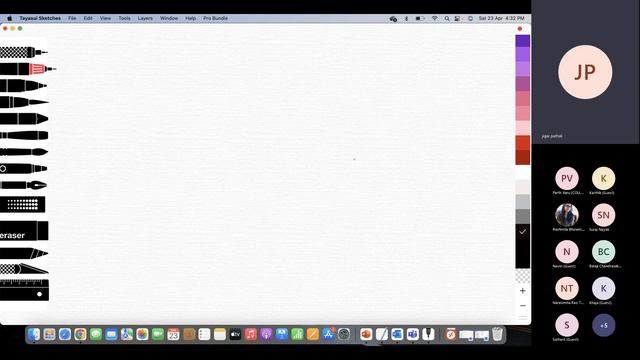The image size is (640, 360).
Task: Pick the transparent checkered swatch
Action: tap(522, 276)
